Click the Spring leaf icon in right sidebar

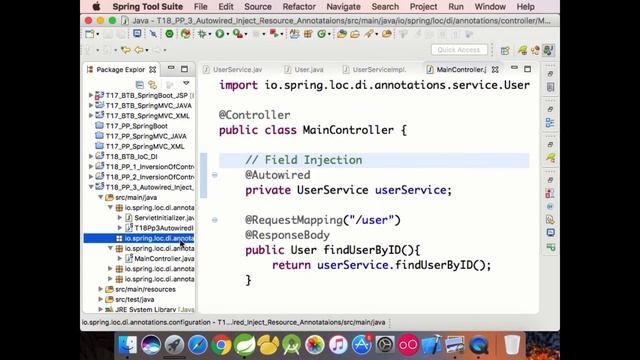550,158
